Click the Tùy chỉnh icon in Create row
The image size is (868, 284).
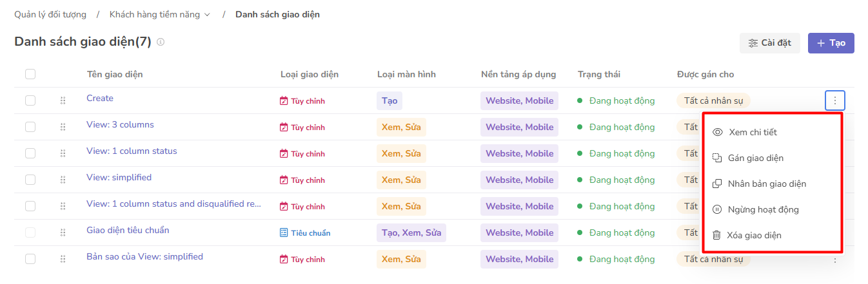point(284,101)
